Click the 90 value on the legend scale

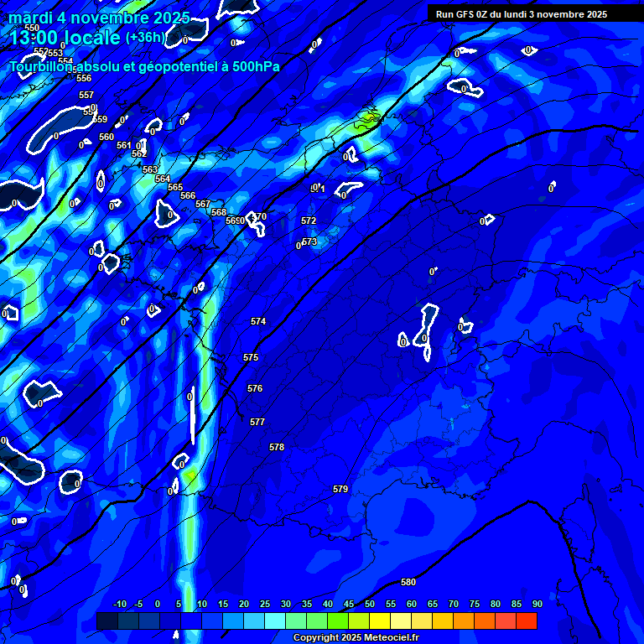(537, 604)
